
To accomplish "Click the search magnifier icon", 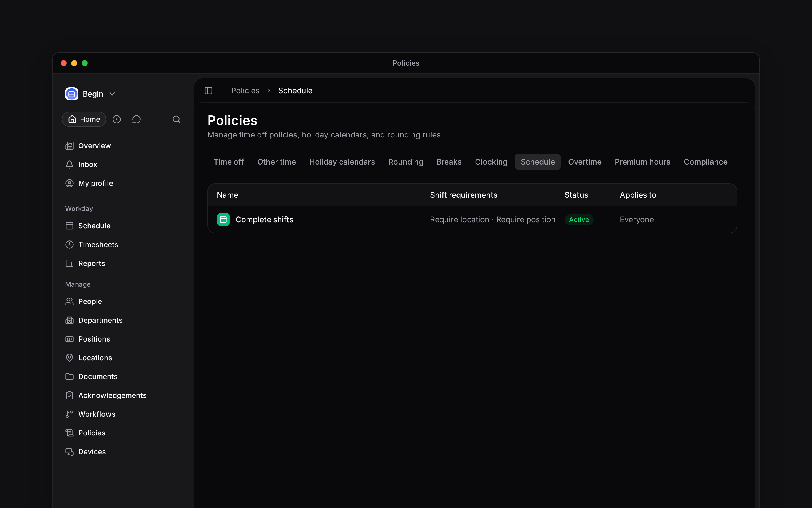I will [177, 119].
